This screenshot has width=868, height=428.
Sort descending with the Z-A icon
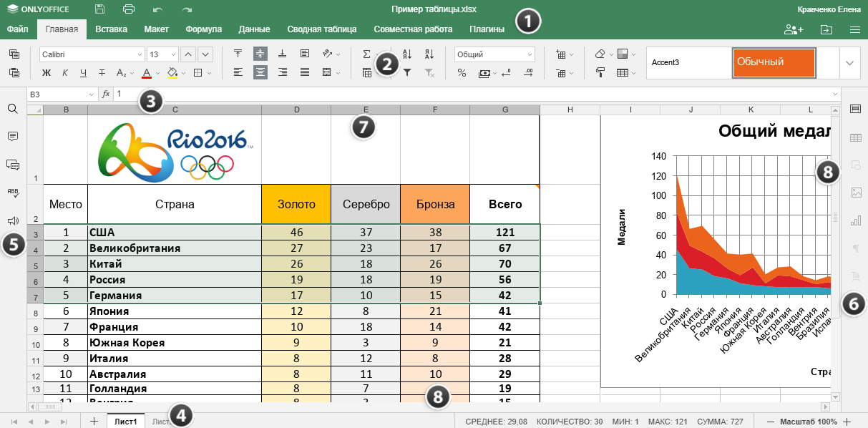coord(429,54)
